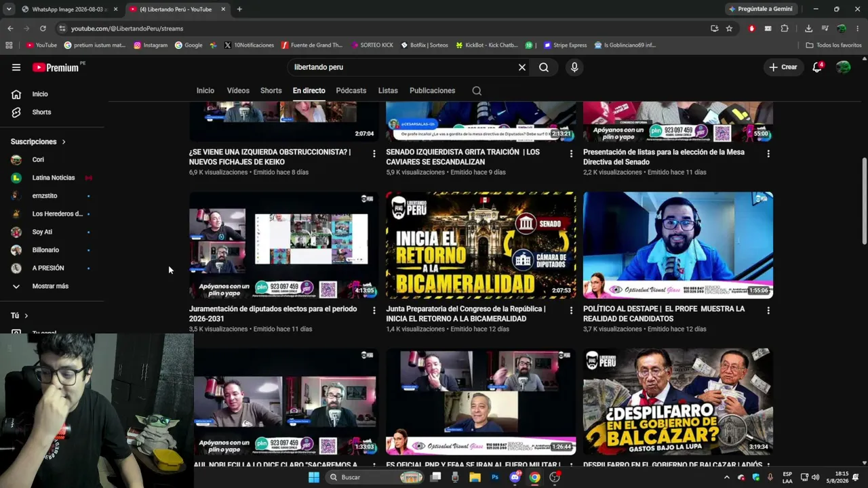Open options for 'Junta Preparatoria del Congreso' video
Viewport: 868px width, 488px height.
point(571,310)
